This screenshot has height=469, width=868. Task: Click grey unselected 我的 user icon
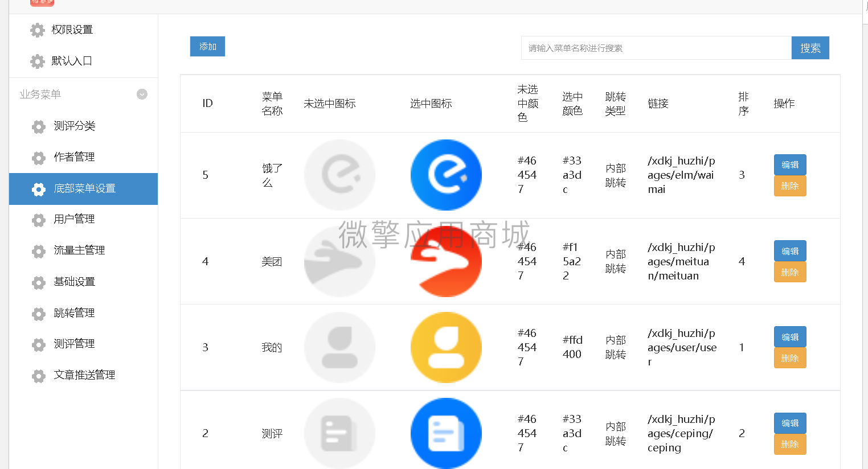point(339,347)
